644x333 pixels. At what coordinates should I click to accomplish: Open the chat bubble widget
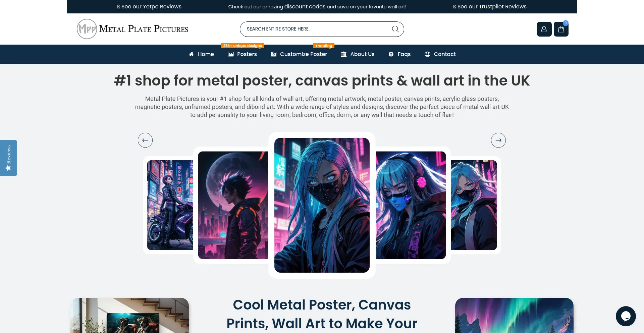coord(626,316)
